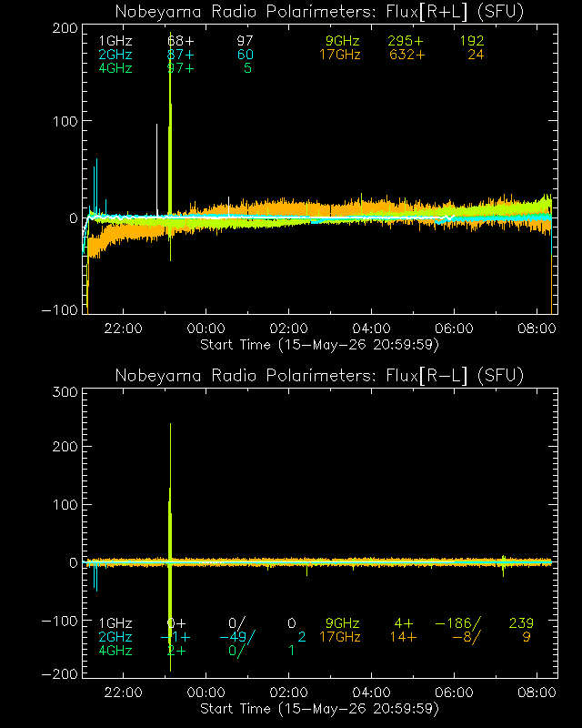Click the 1GHz legend label in top plot

pos(115,41)
